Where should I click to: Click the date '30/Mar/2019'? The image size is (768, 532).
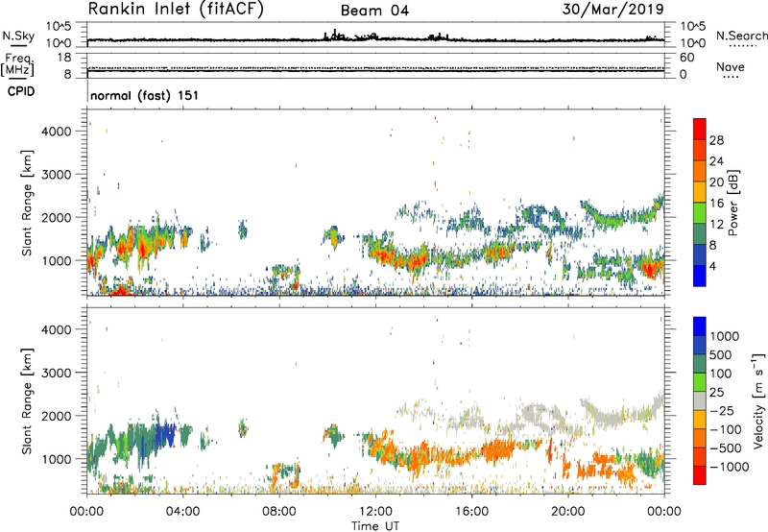[x=613, y=9]
